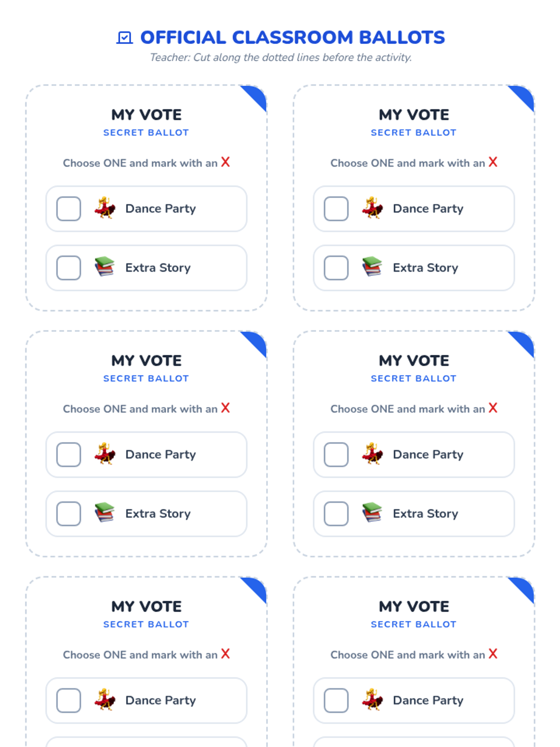Click the ballot-box check icon beside the page title

[x=124, y=37]
